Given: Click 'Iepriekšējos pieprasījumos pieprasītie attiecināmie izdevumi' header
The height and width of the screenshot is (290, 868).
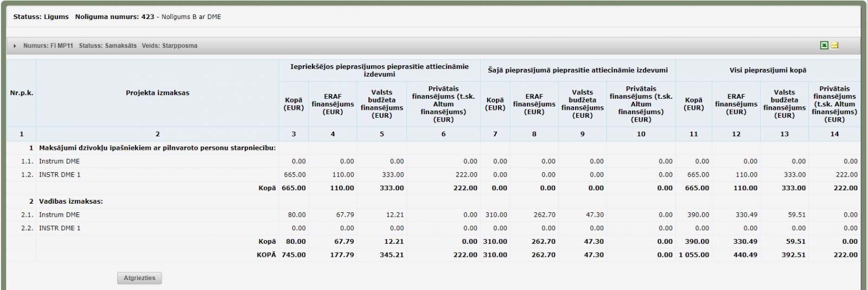Looking at the screenshot, I should click(379, 70).
